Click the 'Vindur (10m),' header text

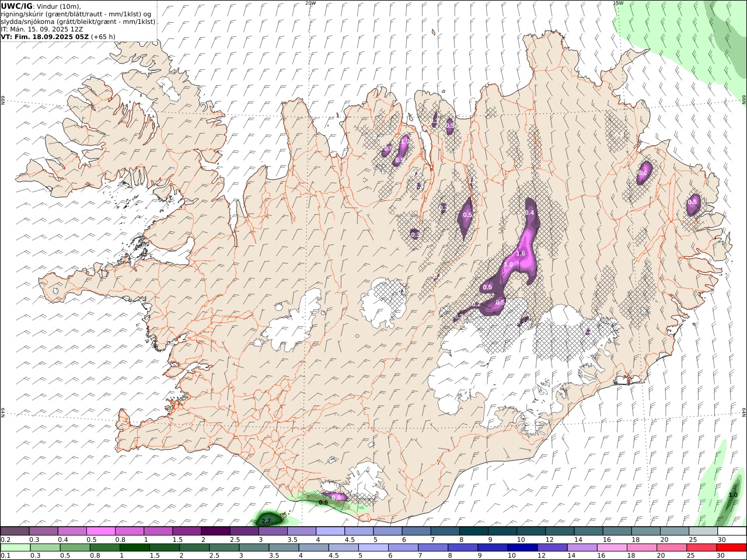(59, 6)
